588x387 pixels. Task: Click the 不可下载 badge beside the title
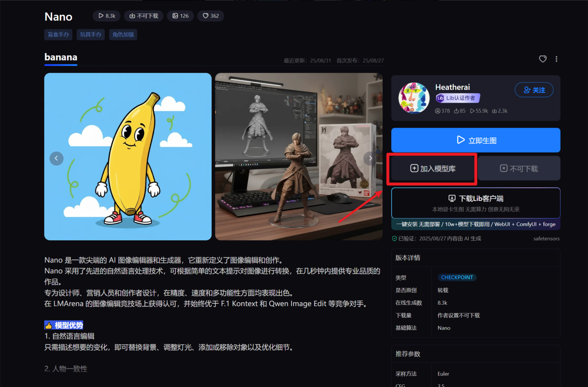pos(143,16)
